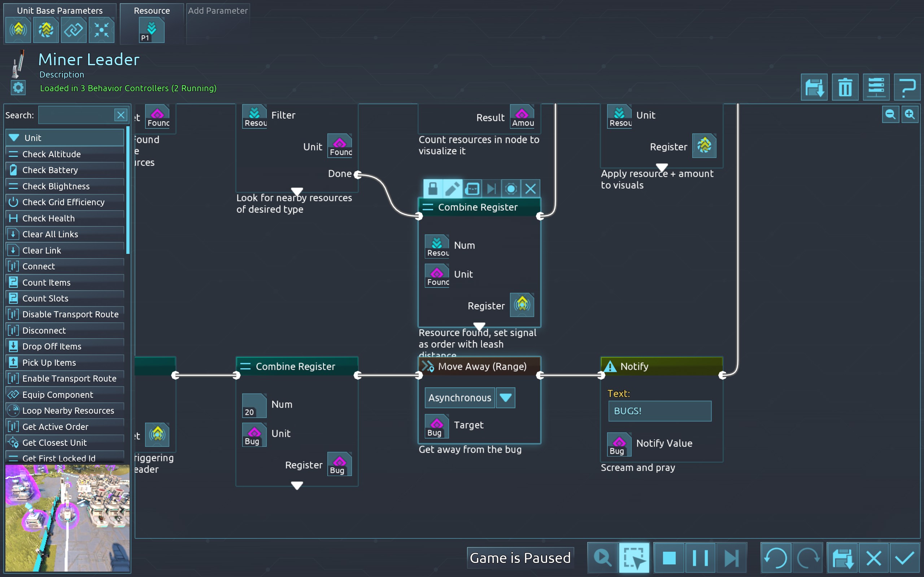Click the zoom in magnifier icon
The width and height of the screenshot is (924, 577).
point(910,114)
